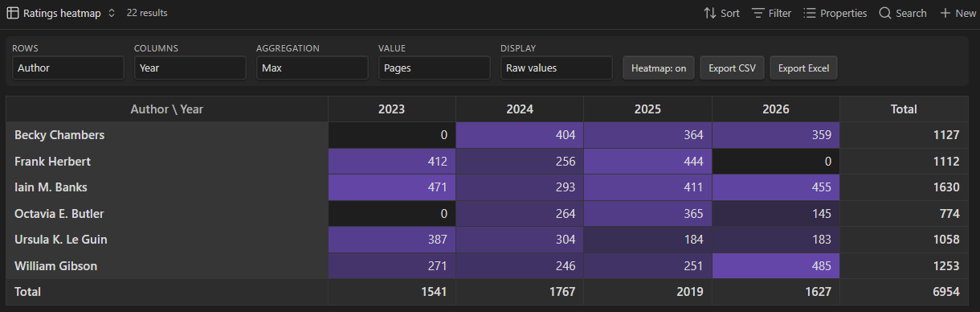Click the purple cell with value 471

point(392,187)
